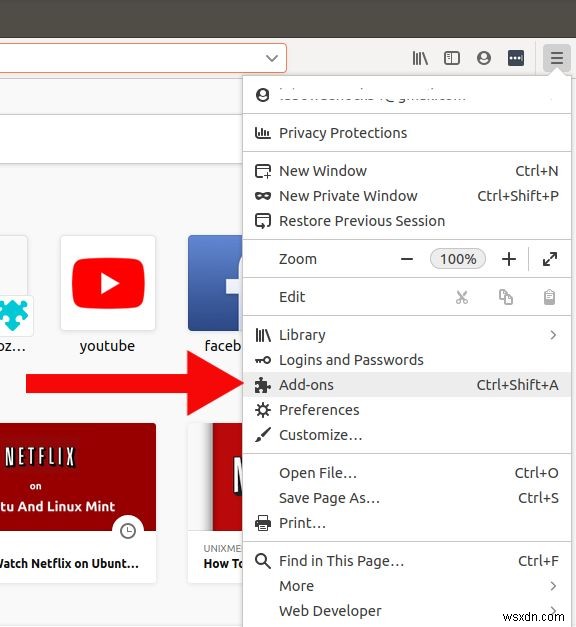Click the printer icon
576x627 pixels.
[263, 523]
